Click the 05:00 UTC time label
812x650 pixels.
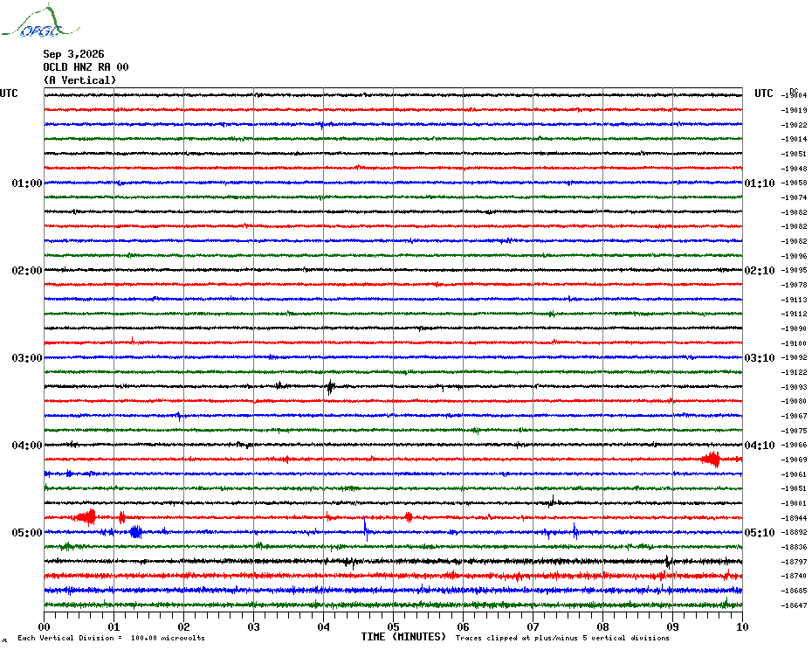pos(27,532)
